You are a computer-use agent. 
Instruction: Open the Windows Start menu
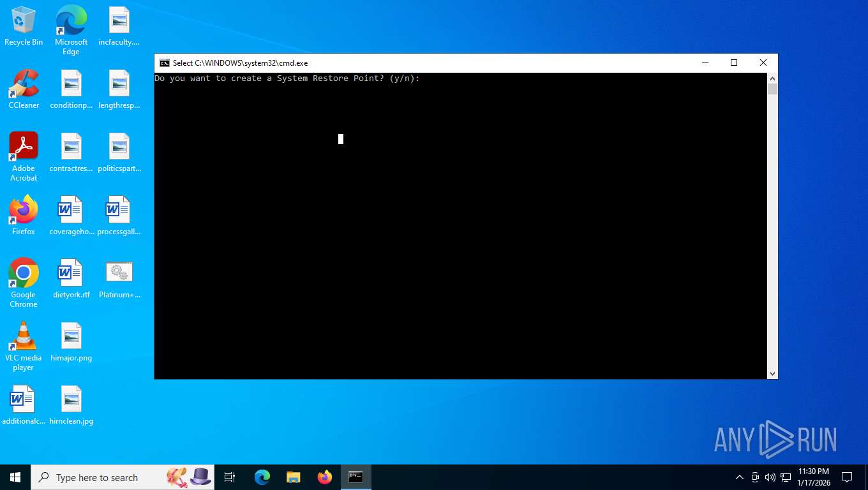point(15,477)
